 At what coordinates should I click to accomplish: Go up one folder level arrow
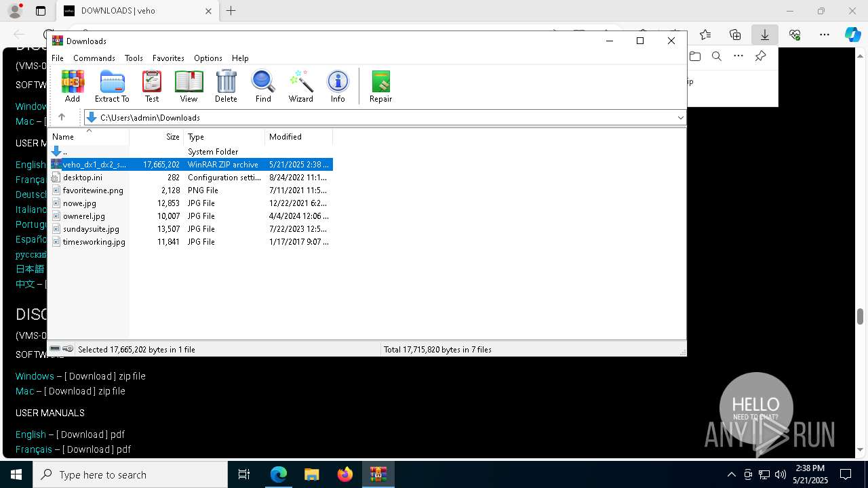click(62, 117)
